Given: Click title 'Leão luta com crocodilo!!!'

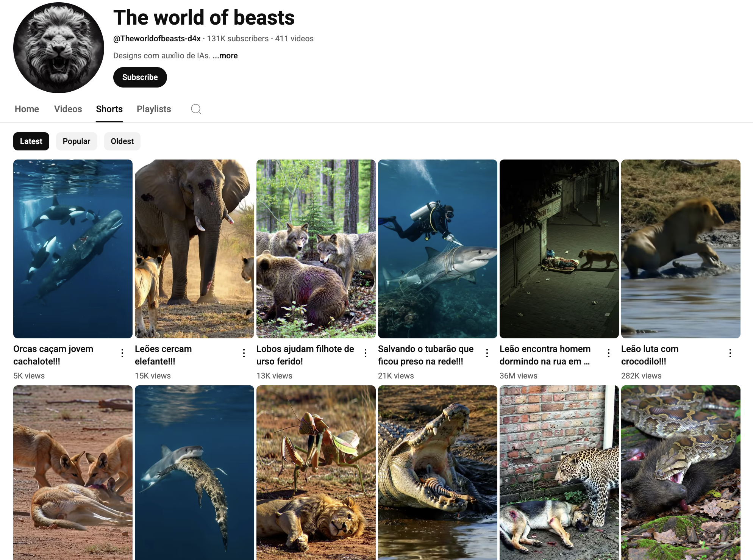Looking at the screenshot, I should 650,355.
